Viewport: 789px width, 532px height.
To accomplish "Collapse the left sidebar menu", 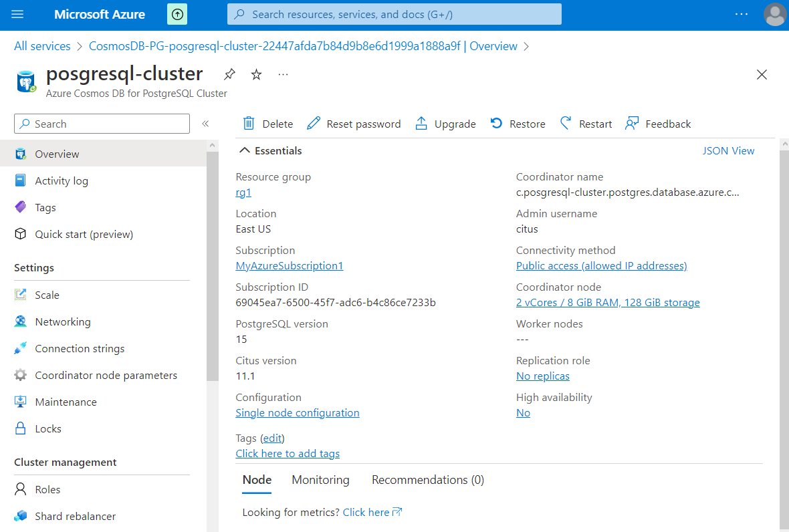I will coord(206,124).
